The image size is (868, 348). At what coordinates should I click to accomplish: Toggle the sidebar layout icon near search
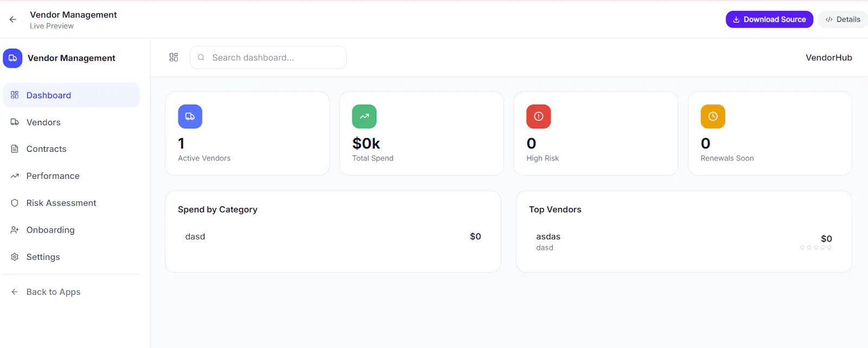174,57
